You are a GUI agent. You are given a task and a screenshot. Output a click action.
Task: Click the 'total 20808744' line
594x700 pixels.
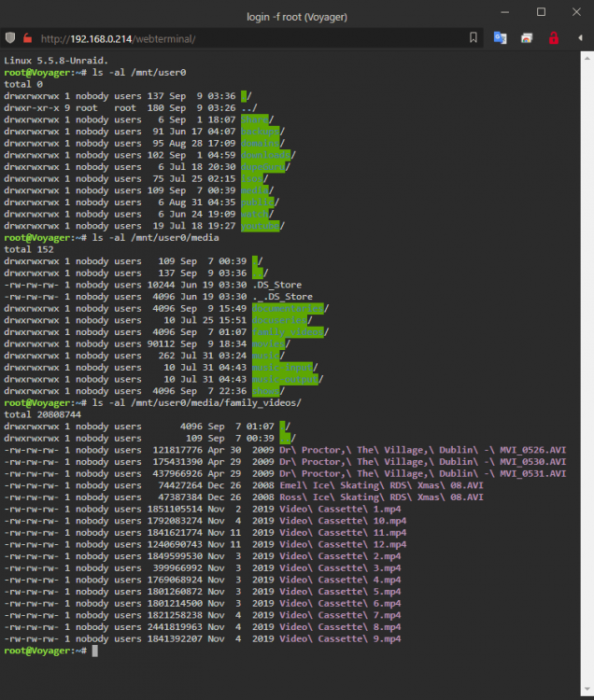(42, 414)
